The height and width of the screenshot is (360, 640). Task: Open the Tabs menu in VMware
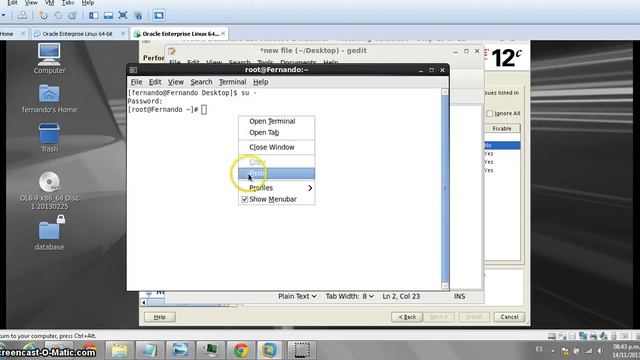[x=68, y=3]
